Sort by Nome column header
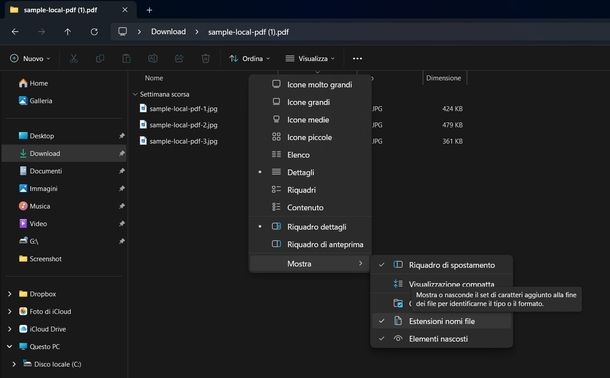Viewport: 610px width, 378px height. point(154,78)
